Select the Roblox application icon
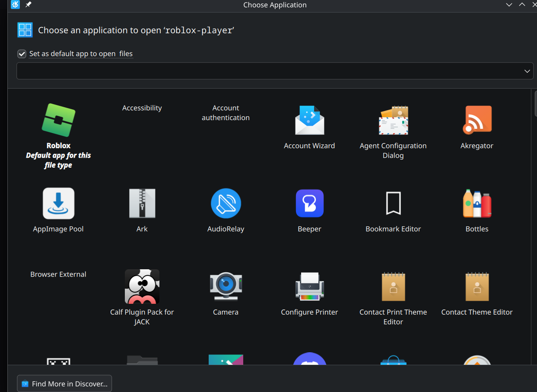Viewport: 537px width, 392px height. coord(58,120)
